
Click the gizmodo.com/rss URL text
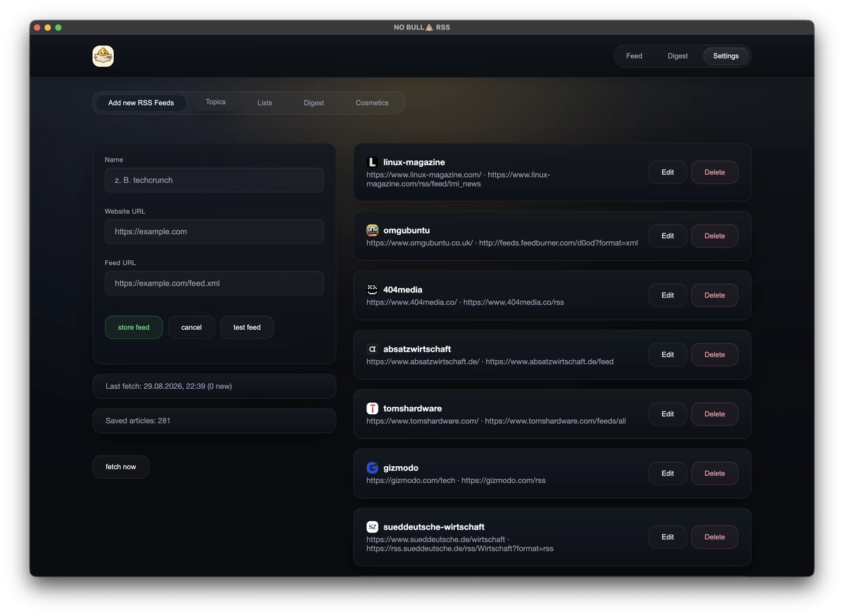(x=504, y=481)
